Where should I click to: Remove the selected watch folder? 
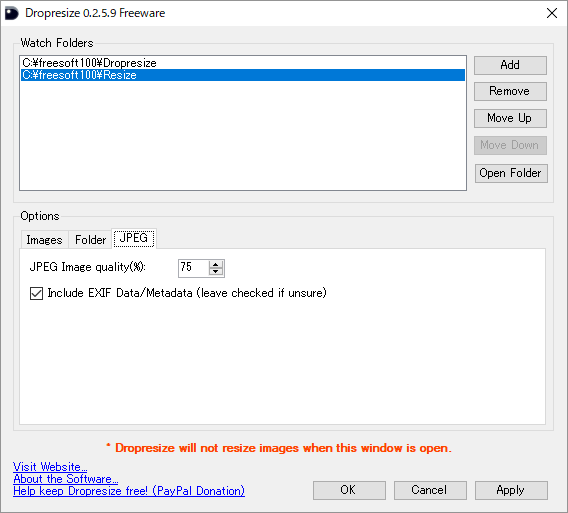510,91
